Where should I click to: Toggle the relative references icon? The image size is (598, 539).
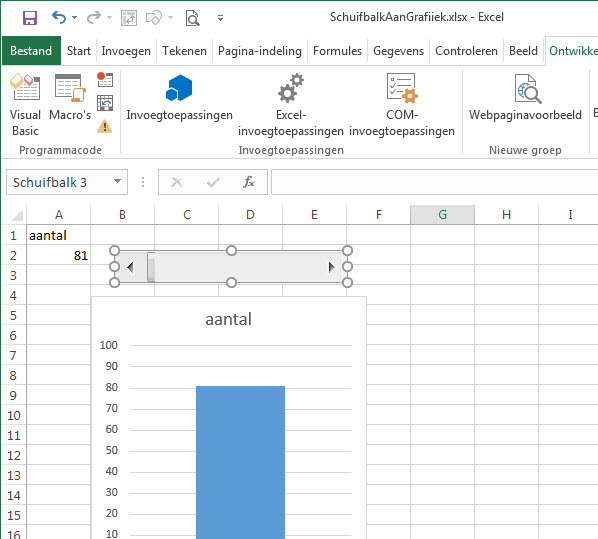point(105,103)
